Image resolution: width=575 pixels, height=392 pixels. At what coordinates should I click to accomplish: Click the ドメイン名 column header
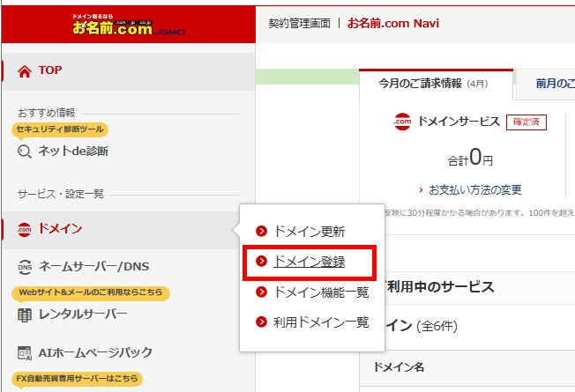coord(399,367)
